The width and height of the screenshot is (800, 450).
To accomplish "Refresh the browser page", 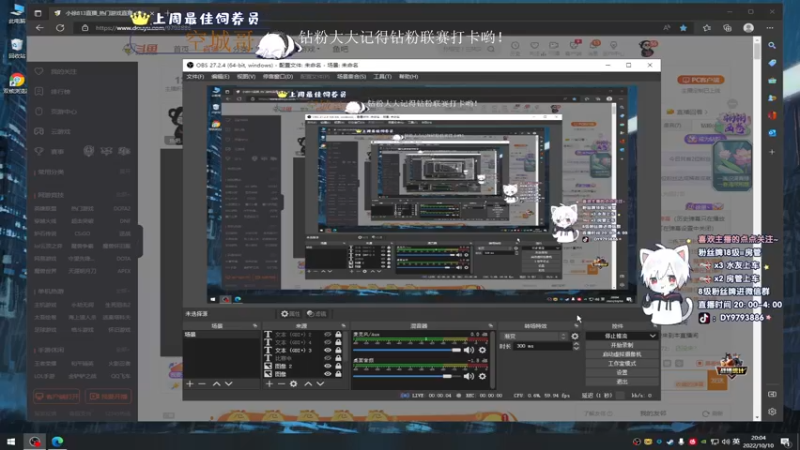I will pyautogui.click(x=60, y=28).
